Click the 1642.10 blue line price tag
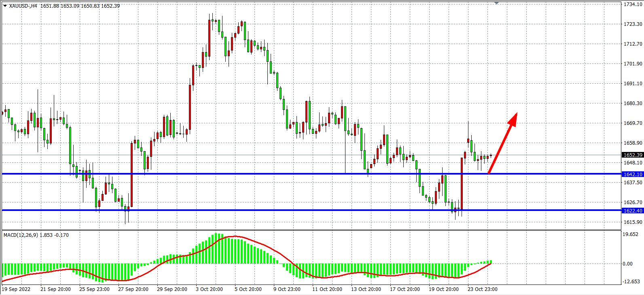This screenshot has width=644, height=295. click(633, 175)
